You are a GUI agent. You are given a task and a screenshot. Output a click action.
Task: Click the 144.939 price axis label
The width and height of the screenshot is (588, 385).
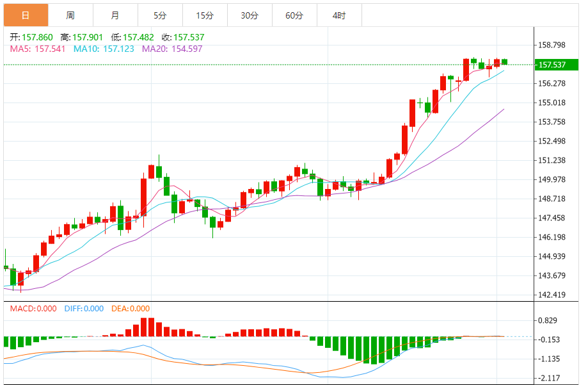pyautogui.click(x=552, y=256)
